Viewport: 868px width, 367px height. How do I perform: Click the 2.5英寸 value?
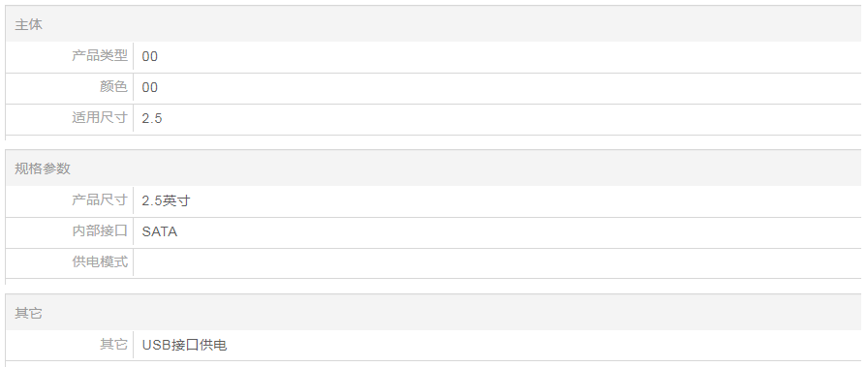pyautogui.click(x=166, y=200)
